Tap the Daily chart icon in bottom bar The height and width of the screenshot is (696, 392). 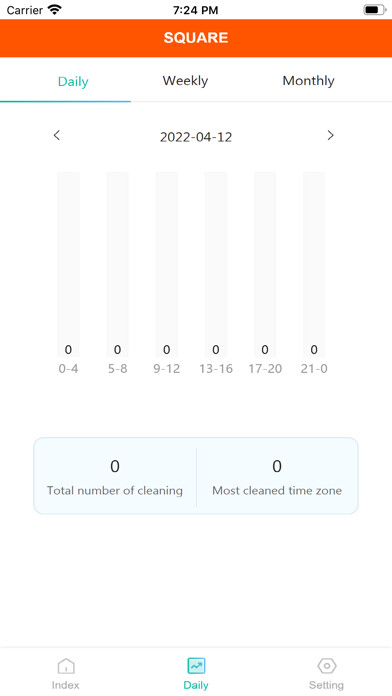(196, 666)
